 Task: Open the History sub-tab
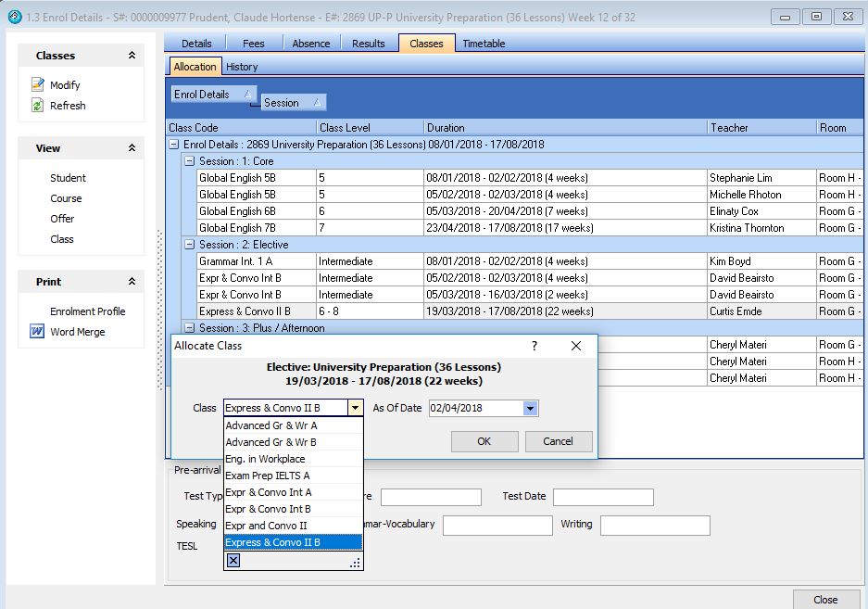(x=242, y=67)
